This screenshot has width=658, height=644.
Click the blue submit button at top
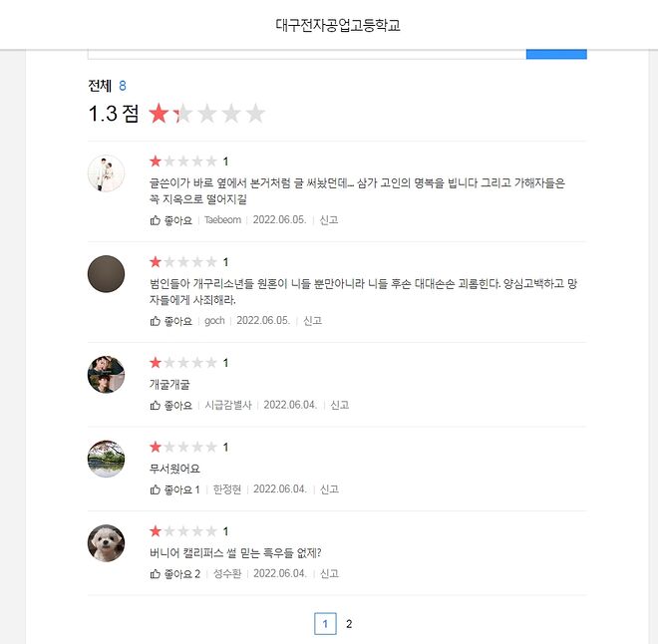click(x=556, y=54)
